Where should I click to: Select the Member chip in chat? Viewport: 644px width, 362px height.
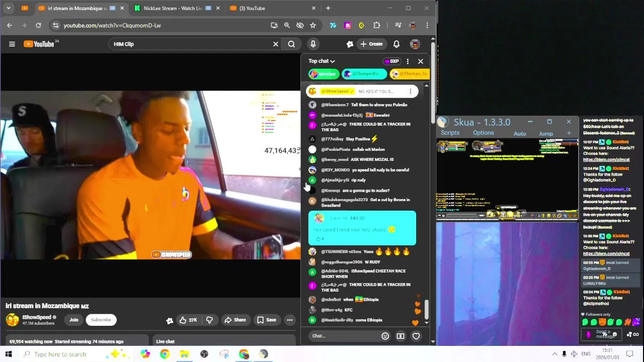[324, 74]
